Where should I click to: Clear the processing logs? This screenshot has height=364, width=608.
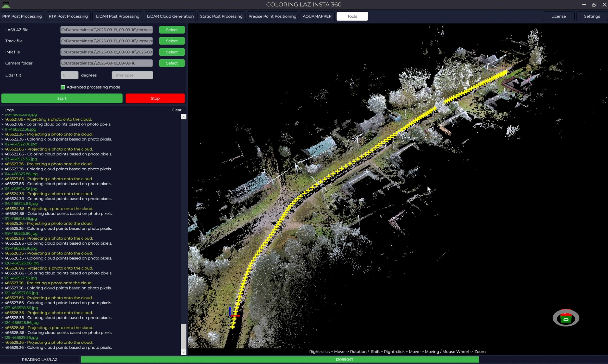[176, 110]
